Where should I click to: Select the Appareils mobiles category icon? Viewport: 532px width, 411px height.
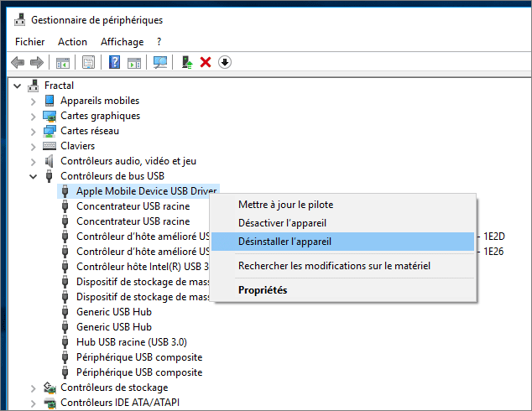click(x=50, y=101)
